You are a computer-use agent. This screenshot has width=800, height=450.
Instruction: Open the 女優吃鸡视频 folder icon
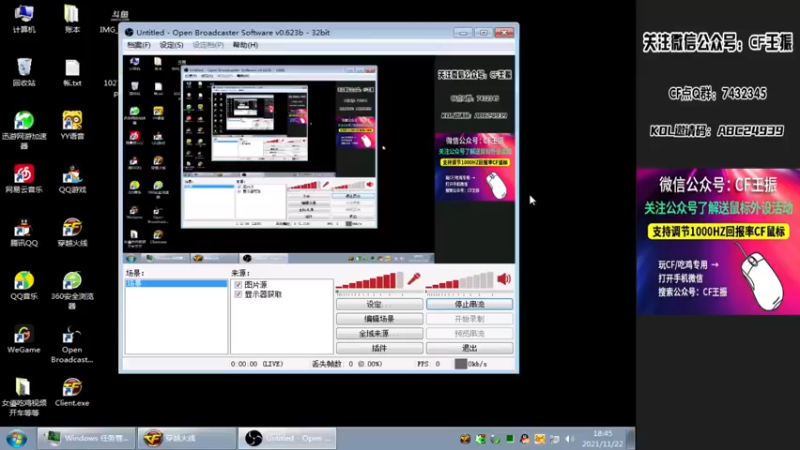[24, 397]
